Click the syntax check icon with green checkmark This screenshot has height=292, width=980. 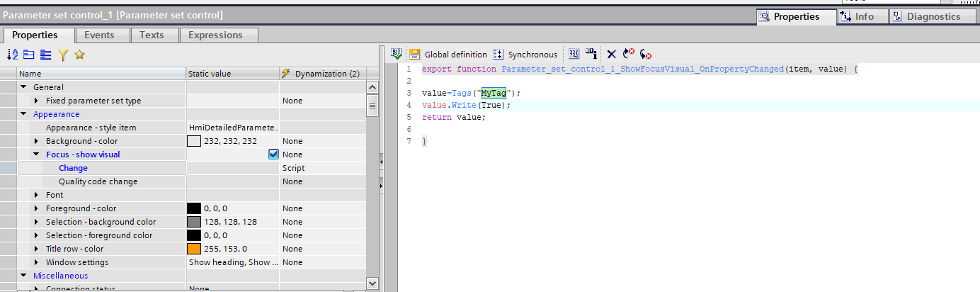coord(397,54)
